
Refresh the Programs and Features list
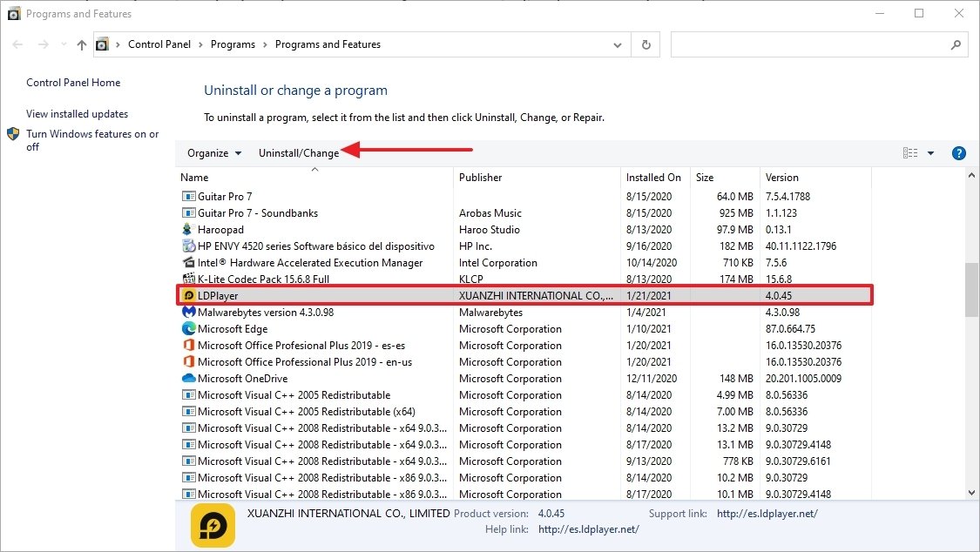646,45
